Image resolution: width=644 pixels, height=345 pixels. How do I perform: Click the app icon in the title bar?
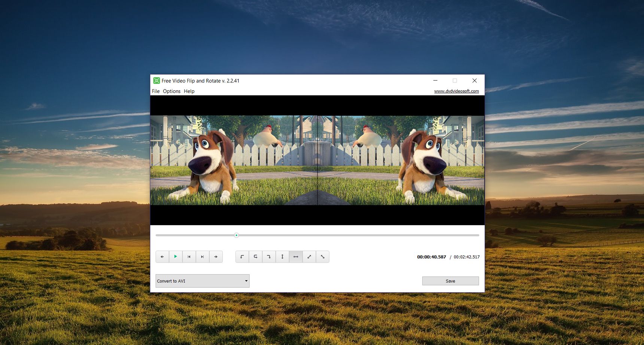coord(157,81)
